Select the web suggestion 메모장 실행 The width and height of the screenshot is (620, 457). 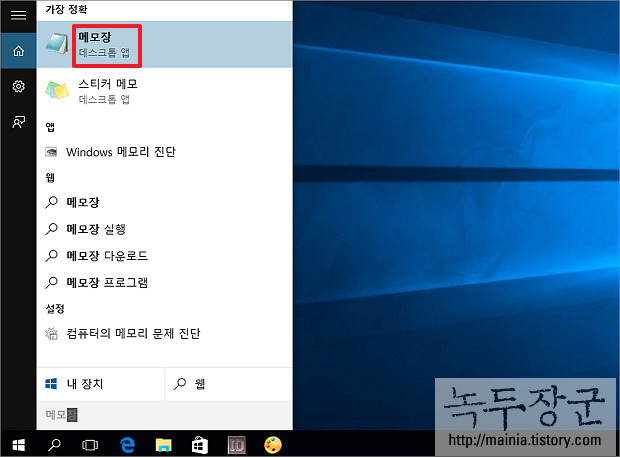point(164,229)
